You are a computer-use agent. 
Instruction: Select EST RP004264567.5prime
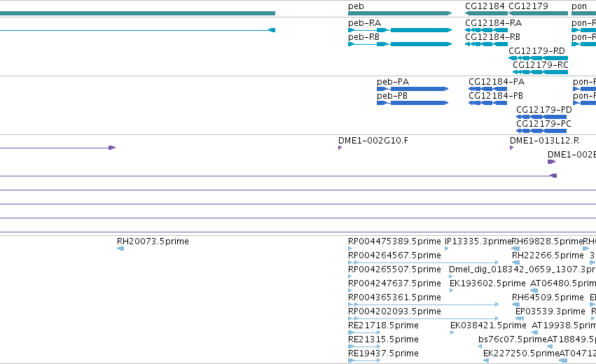(x=394, y=255)
